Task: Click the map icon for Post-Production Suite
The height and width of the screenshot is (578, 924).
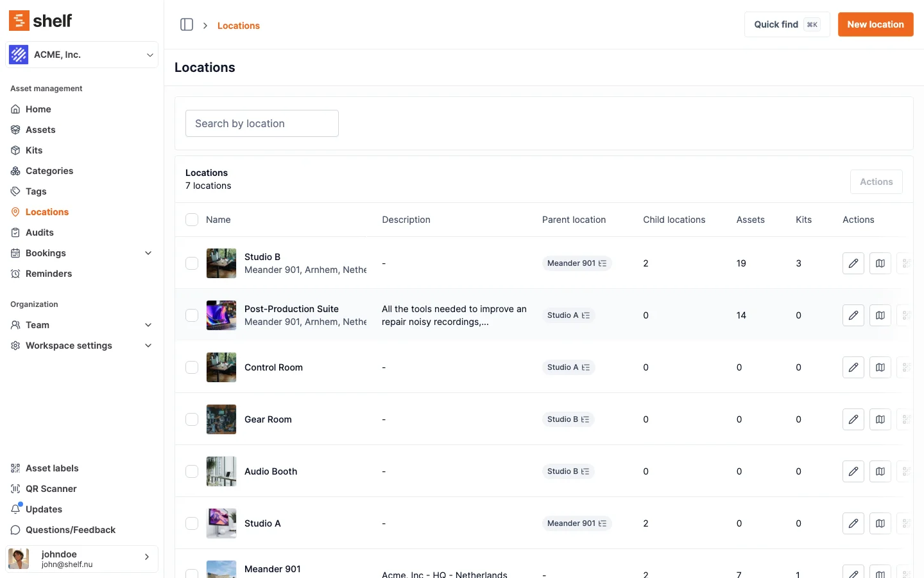Action: (880, 315)
